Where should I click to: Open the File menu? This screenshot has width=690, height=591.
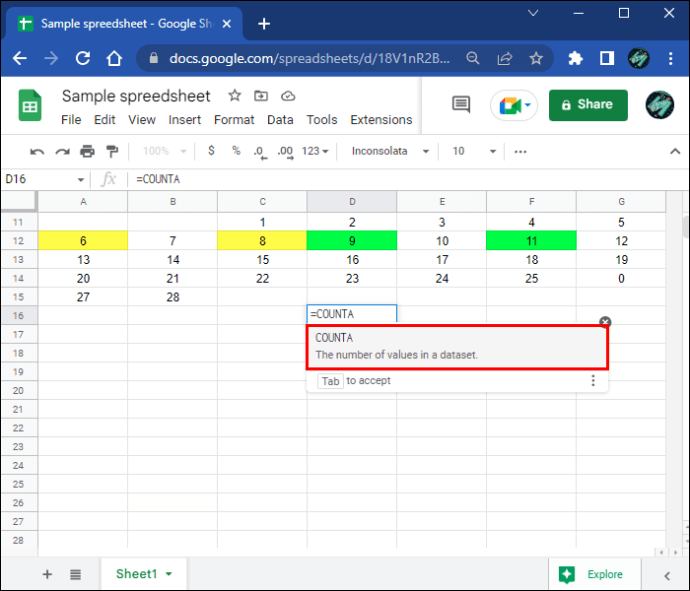(71, 120)
